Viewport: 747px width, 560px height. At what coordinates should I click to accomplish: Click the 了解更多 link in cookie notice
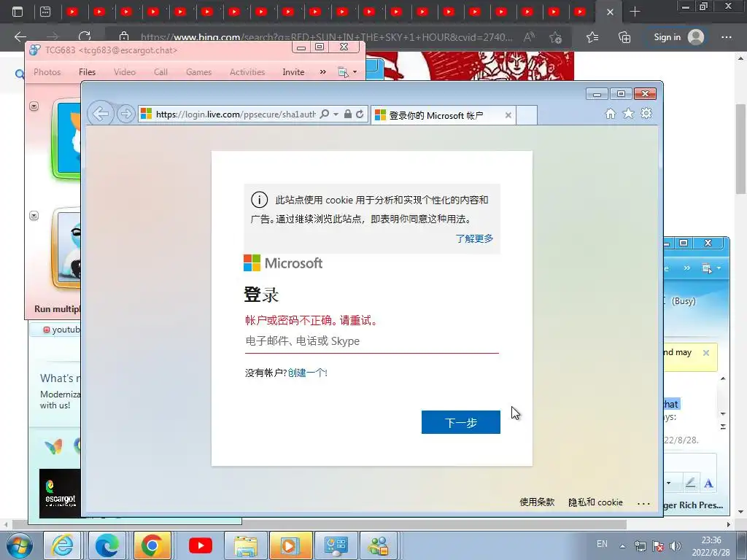[474, 238]
